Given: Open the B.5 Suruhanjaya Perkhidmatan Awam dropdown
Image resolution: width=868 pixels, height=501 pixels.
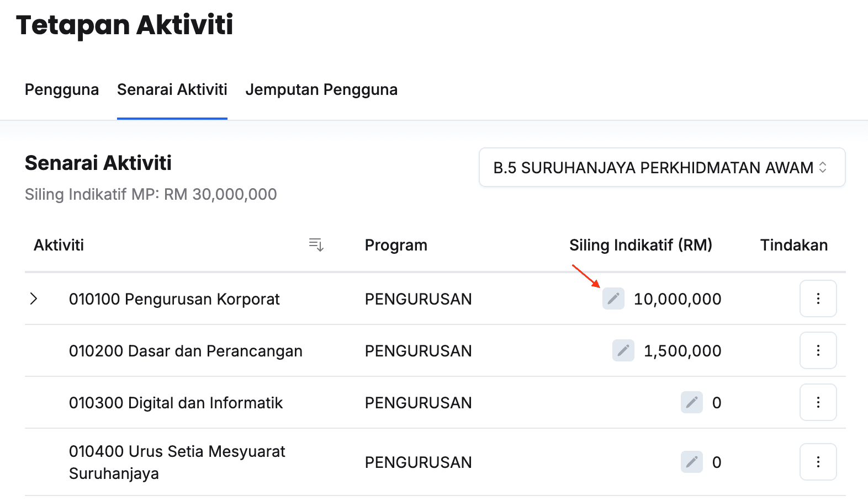Looking at the screenshot, I should [x=661, y=167].
